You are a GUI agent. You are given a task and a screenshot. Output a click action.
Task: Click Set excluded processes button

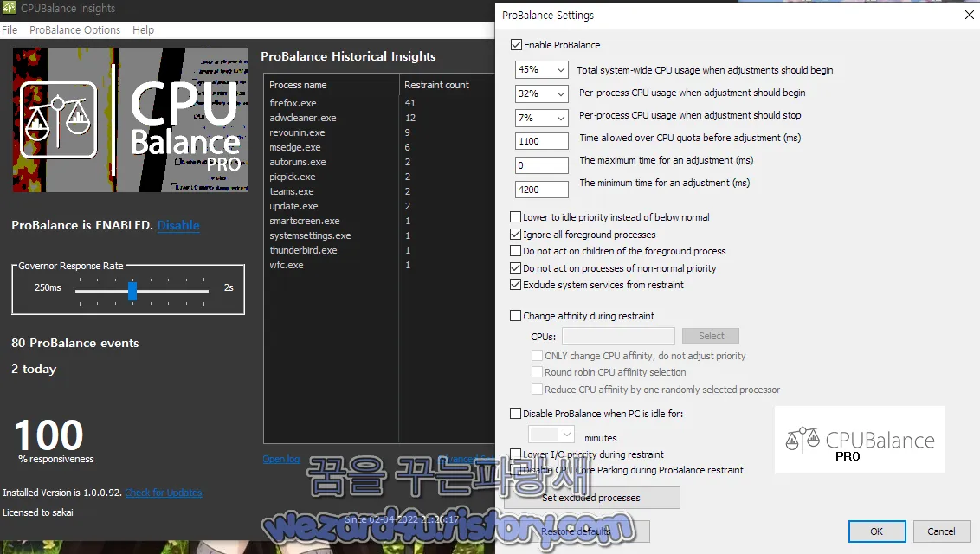(x=592, y=498)
